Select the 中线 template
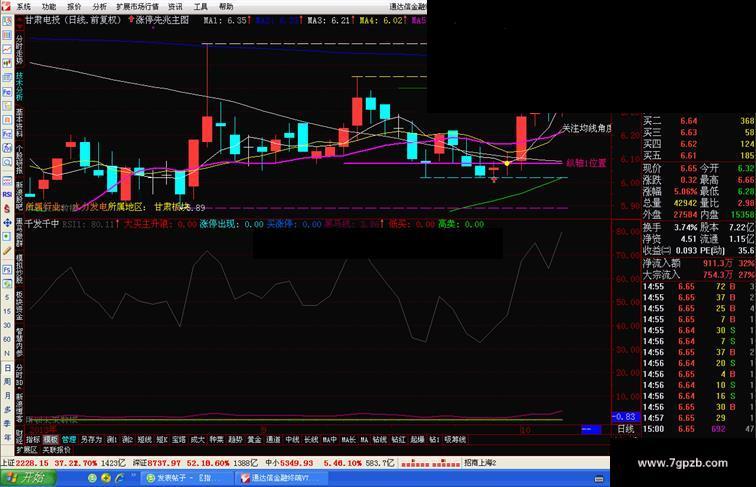 pyautogui.click(x=292, y=440)
